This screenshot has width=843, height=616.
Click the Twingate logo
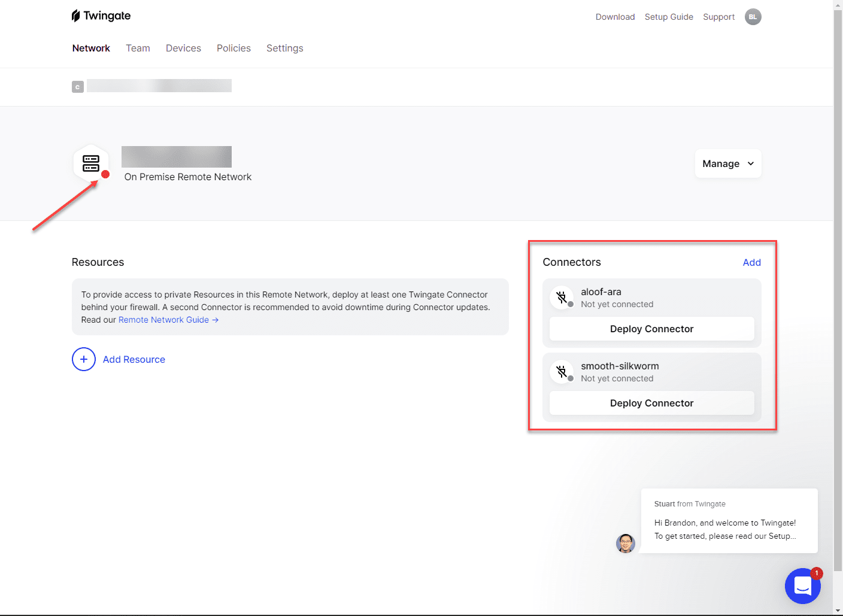(x=101, y=16)
